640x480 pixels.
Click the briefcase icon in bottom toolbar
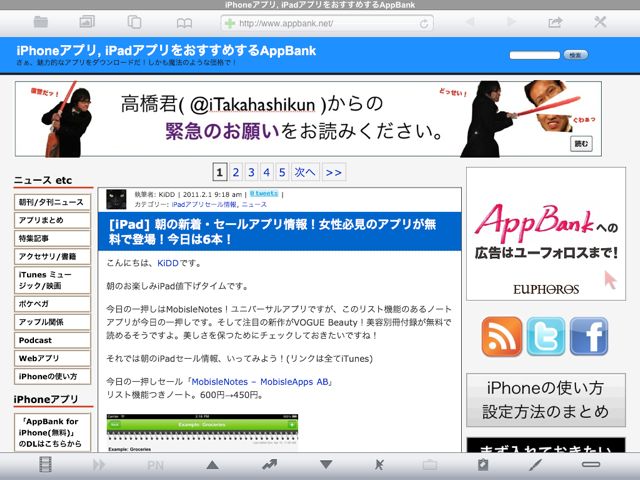[430, 465]
